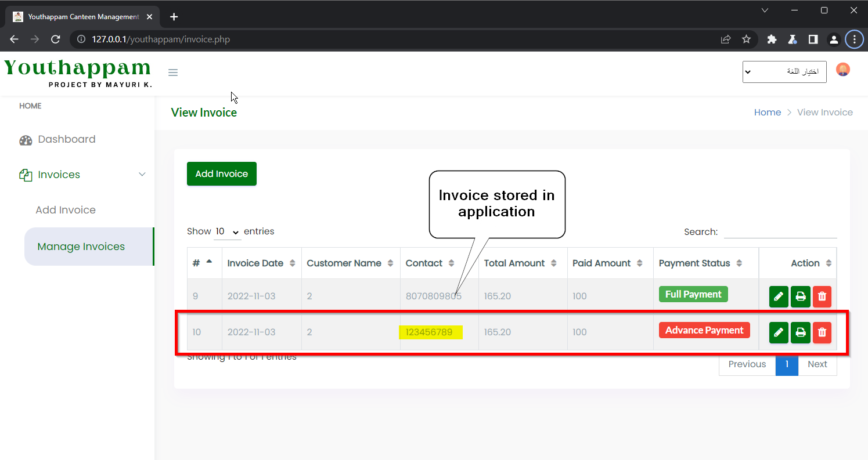Open Add Invoice in the sidebar
The width and height of the screenshot is (868, 460).
pos(66,210)
